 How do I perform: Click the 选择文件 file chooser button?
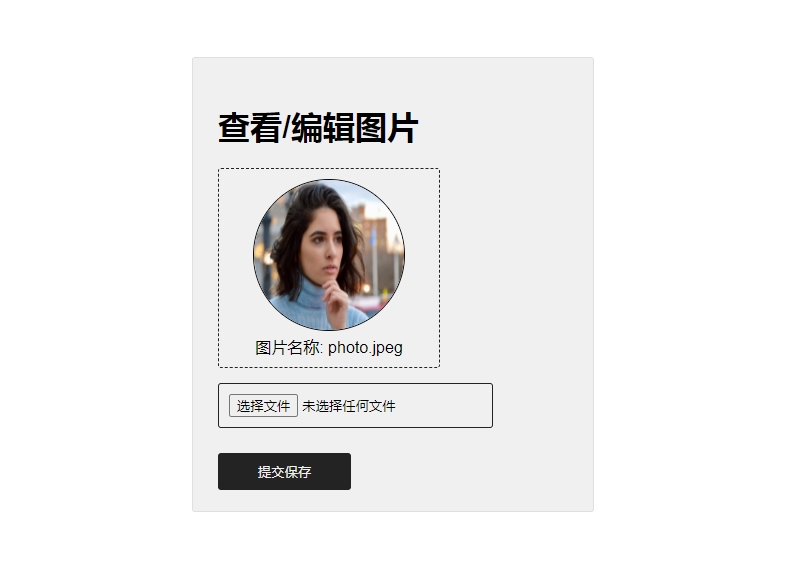point(263,406)
